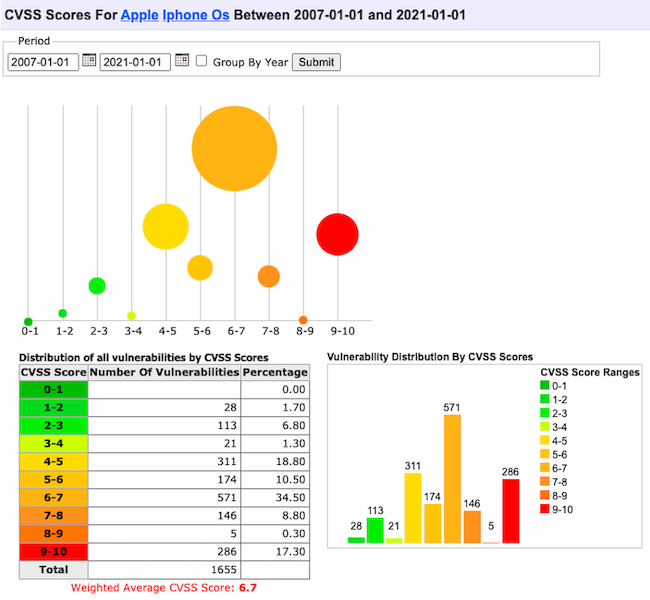
Task: Select the yellow bar labeled 311
Action: pyautogui.click(x=413, y=508)
